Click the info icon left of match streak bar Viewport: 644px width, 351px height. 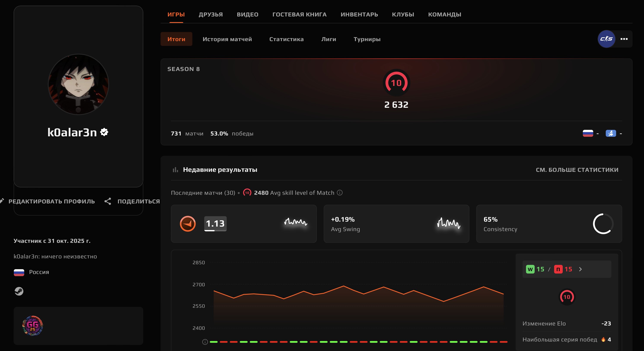(x=205, y=342)
